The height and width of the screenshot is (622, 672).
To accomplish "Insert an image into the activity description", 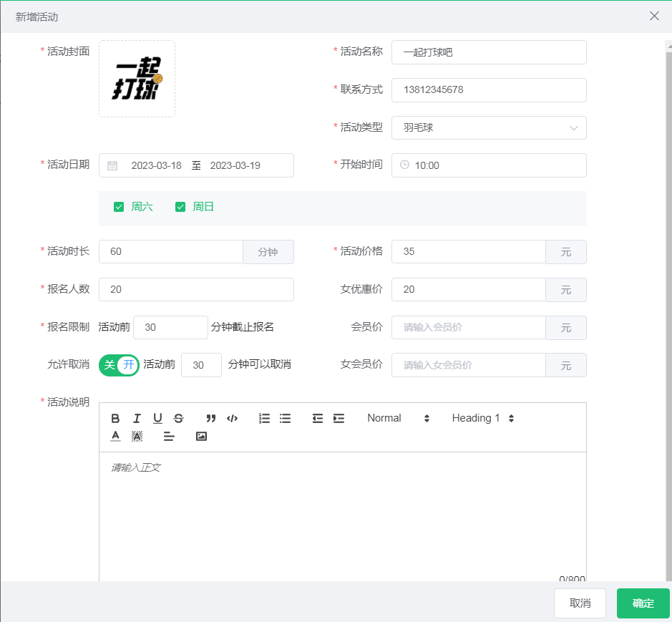I will click(201, 436).
